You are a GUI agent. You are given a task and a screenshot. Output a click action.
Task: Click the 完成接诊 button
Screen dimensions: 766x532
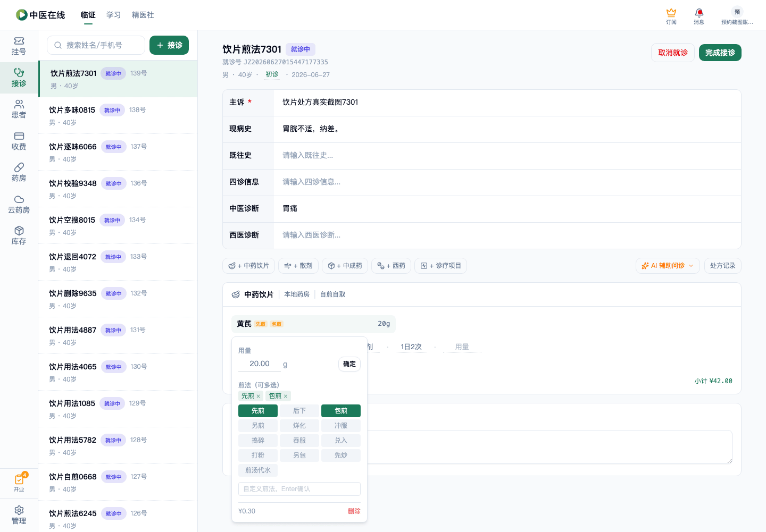click(720, 53)
